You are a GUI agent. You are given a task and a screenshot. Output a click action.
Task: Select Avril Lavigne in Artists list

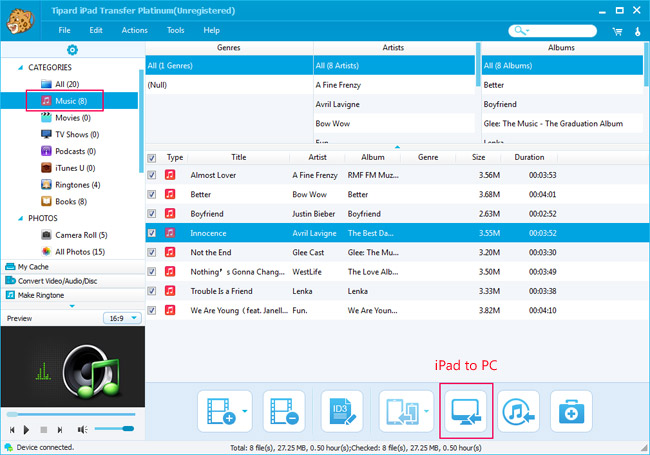click(x=394, y=104)
